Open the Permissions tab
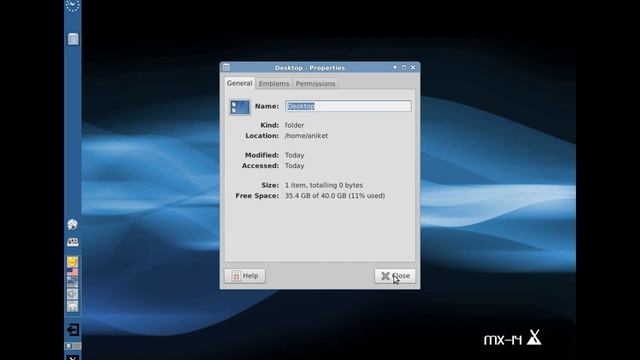This screenshot has width=640, height=360. (316, 84)
